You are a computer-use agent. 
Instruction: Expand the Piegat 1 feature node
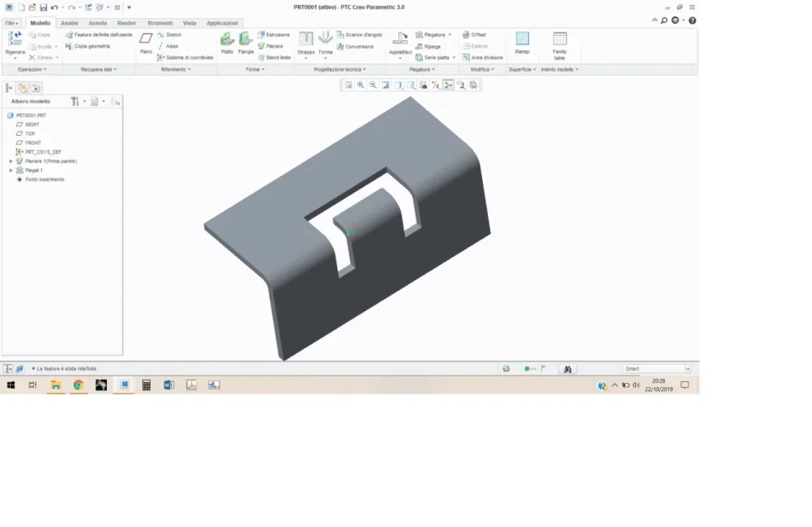click(11, 170)
